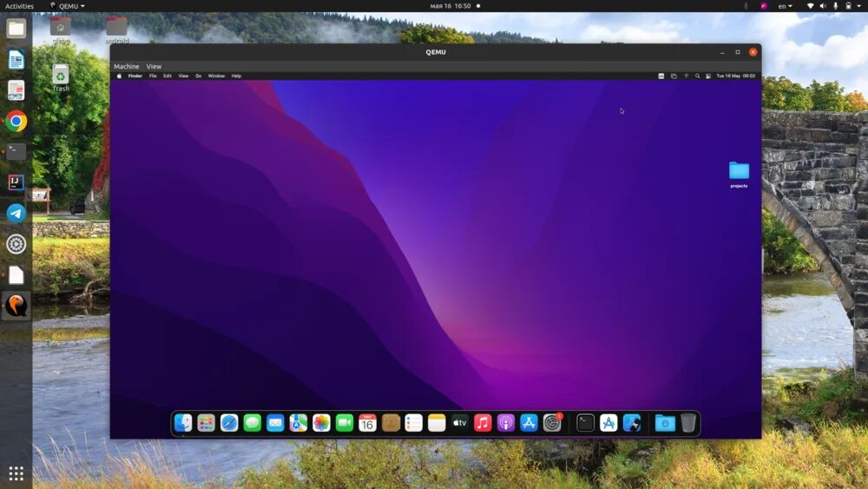The height and width of the screenshot is (489, 868).
Task: Open the macOS Go menu
Action: (198, 76)
